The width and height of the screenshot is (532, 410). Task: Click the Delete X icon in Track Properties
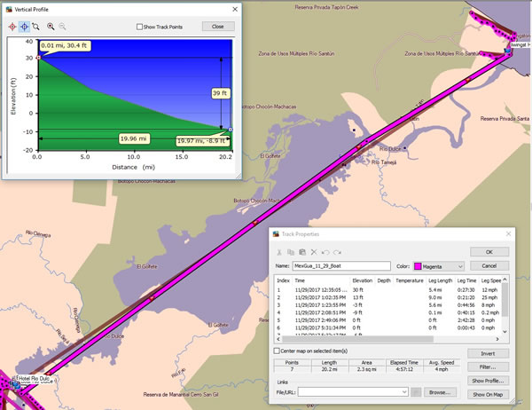tap(314, 252)
